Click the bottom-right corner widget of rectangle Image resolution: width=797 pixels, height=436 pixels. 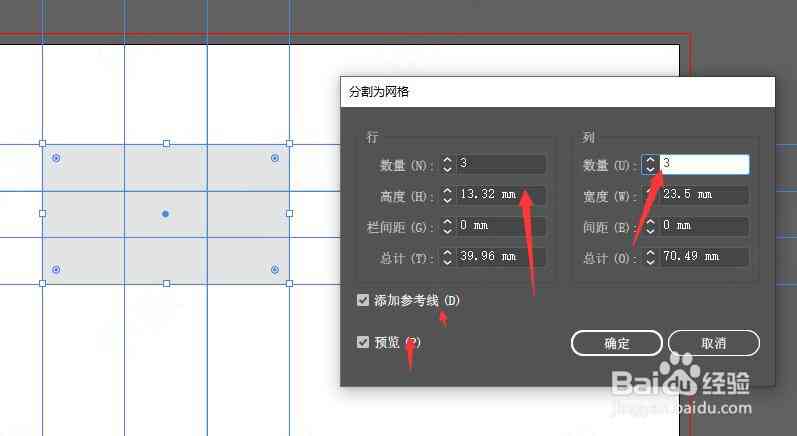tap(274, 269)
